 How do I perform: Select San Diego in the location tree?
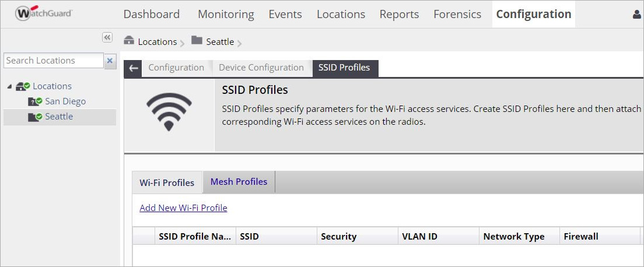coord(65,101)
